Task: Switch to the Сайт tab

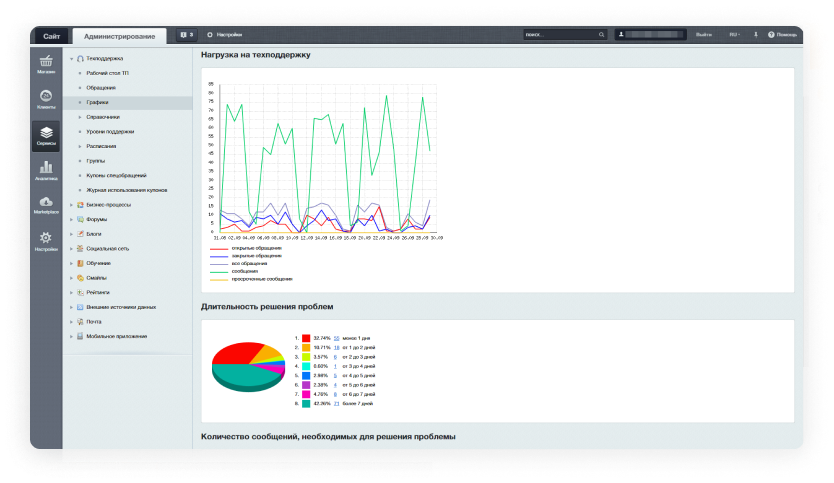Action: coord(51,36)
